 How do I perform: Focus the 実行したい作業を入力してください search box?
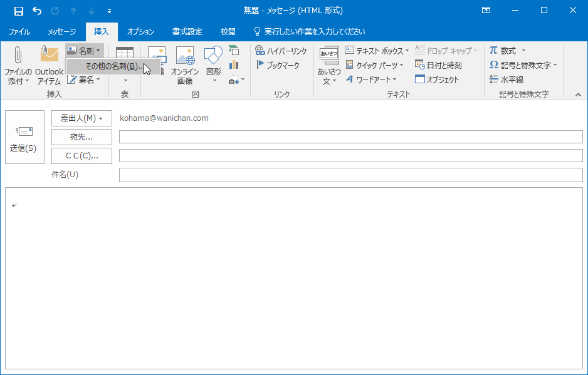pos(310,32)
